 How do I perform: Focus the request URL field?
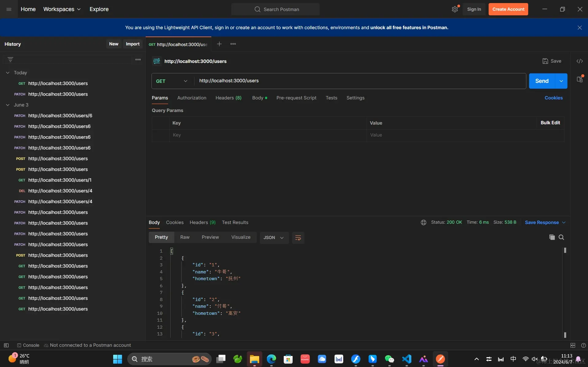coord(360,81)
